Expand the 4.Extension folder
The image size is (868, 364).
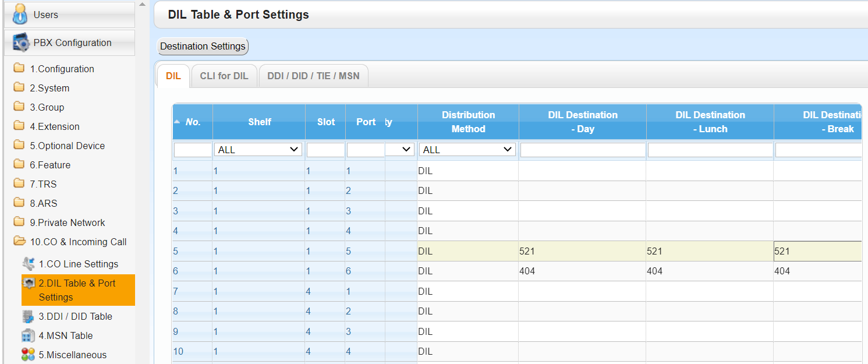pyautogui.click(x=19, y=126)
